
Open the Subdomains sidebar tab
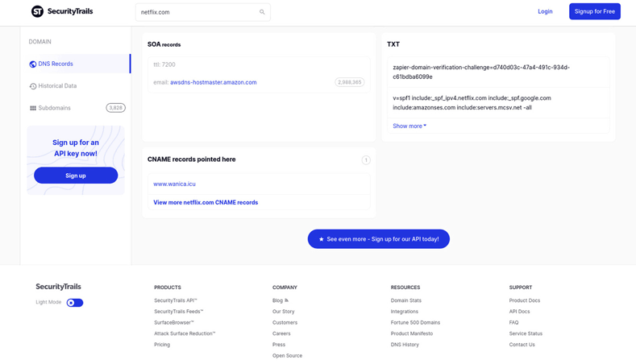(76, 108)
